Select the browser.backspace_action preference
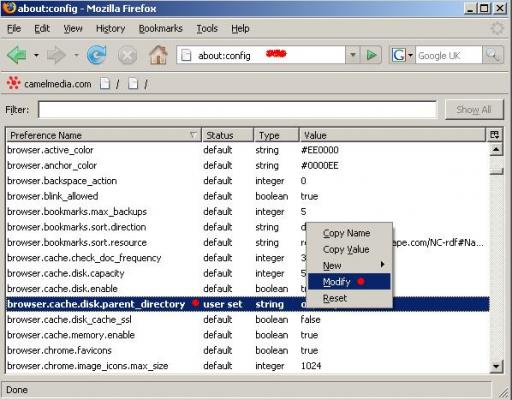Screen dimensions: 512x400 tap(247, 181)
